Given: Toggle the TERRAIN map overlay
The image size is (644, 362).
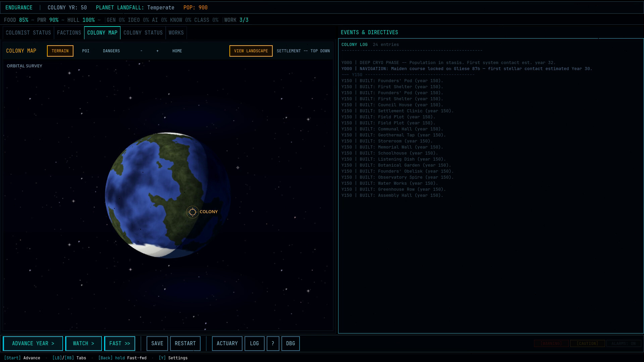Looking at the screenshot, I should (x=60, y=51).
